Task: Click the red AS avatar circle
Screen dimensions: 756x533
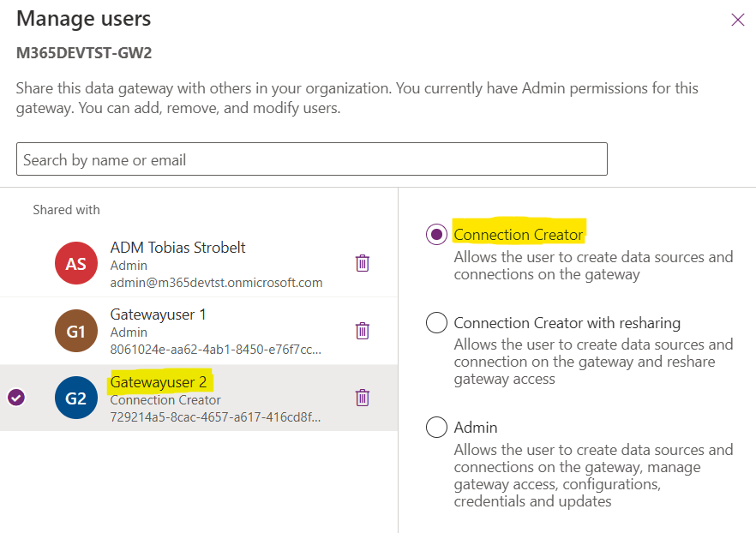Action: point(76,264)
